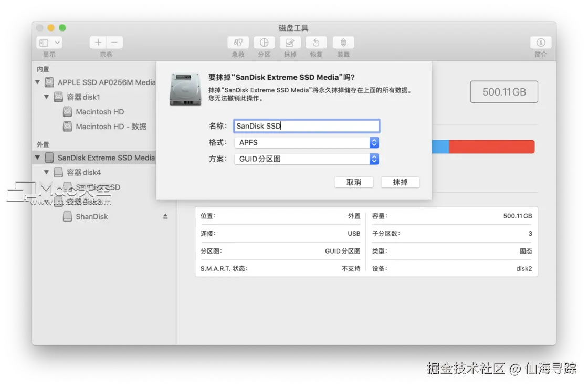Click the container disk1 icon
588x387 pixels.
tap(58, 97)
